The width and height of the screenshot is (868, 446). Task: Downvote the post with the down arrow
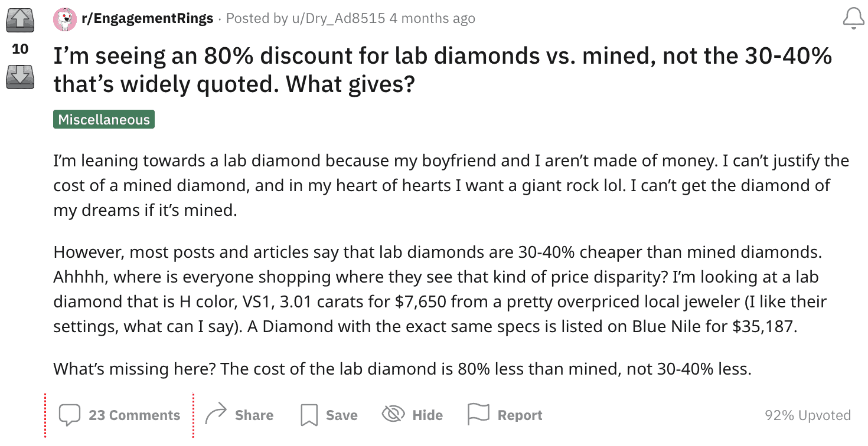coord(19,74)
